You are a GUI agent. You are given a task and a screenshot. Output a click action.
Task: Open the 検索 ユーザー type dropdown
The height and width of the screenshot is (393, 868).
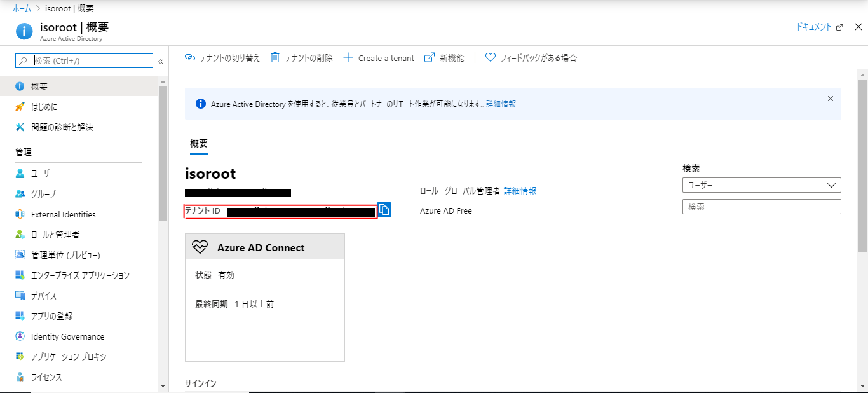coord(761,185)
